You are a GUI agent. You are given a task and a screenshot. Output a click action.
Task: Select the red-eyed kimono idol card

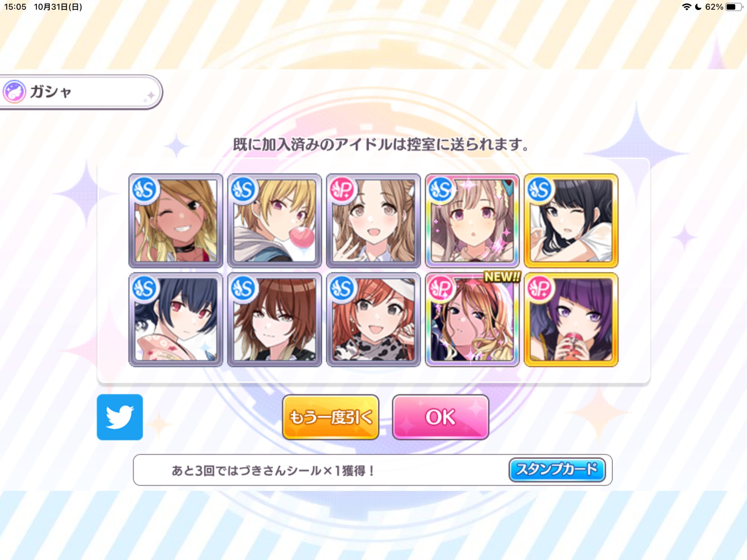click(x=176, y=320)
